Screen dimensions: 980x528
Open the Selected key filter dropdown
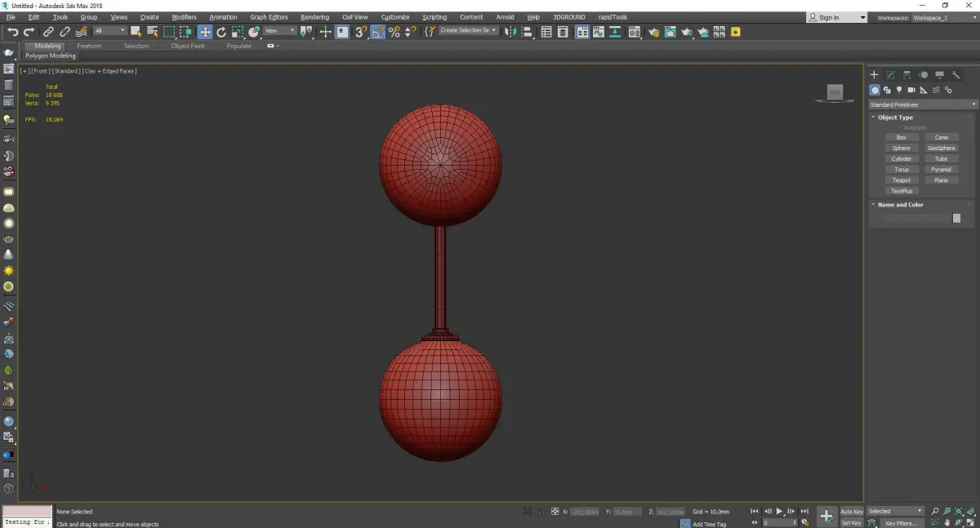point(895,512)
